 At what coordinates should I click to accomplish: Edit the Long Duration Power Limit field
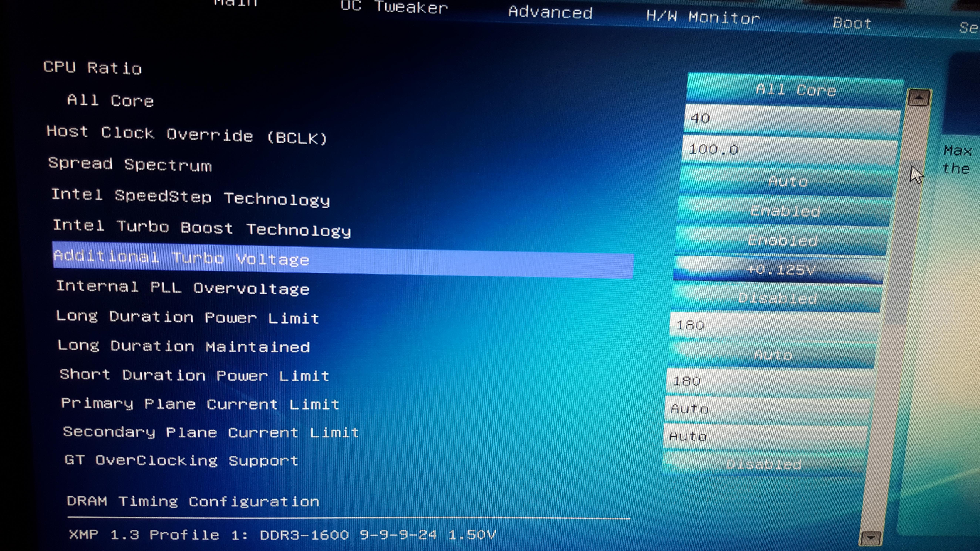(774, 325)
